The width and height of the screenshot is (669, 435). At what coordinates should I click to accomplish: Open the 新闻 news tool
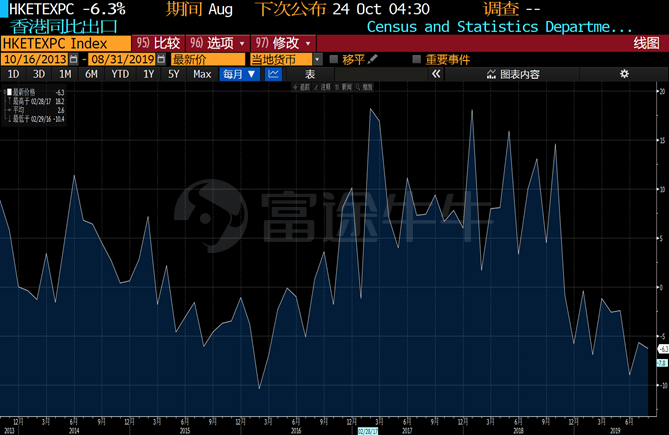(343, 87)
